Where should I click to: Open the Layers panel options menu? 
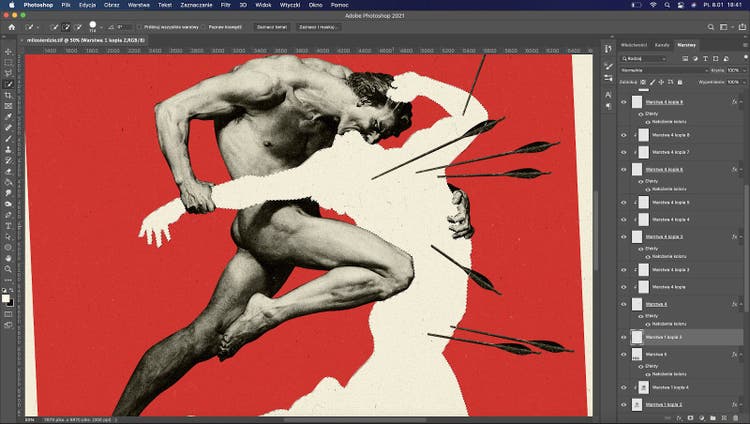[x=745, y=45]
